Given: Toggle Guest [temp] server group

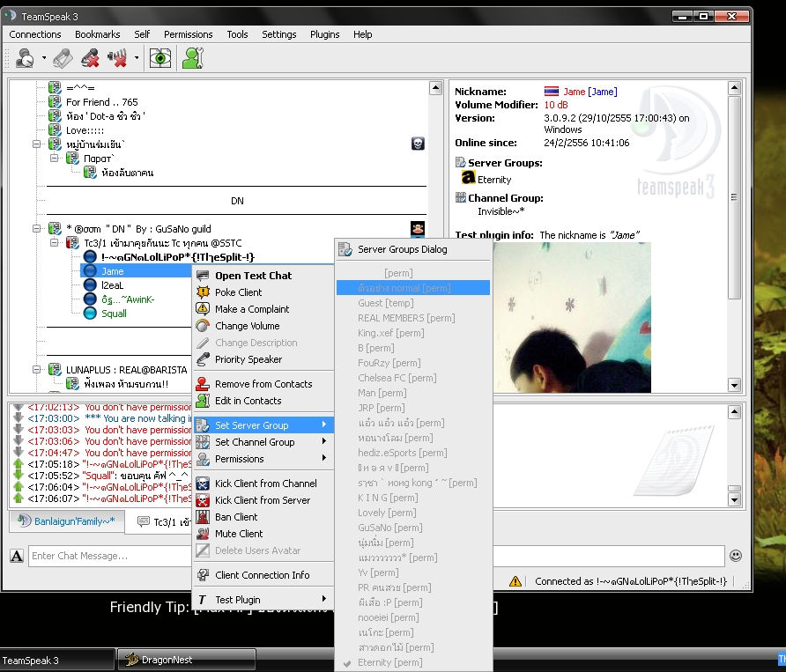Looking at the screenshot, I should [x=413, y=303].
